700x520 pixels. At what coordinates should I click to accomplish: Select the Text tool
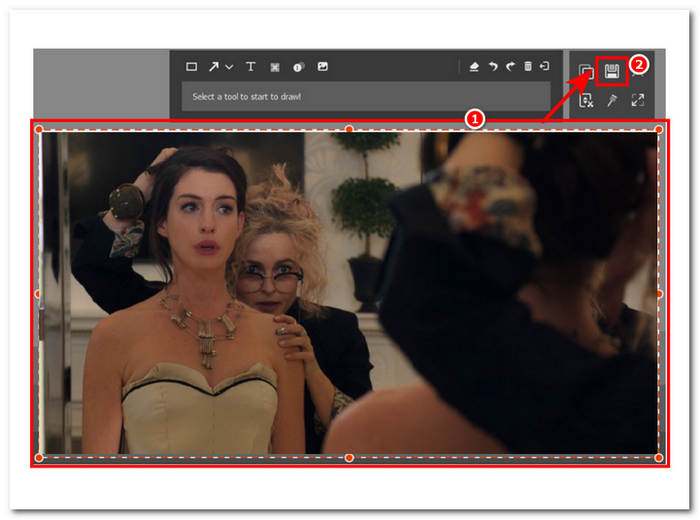(x=250, y=67)
